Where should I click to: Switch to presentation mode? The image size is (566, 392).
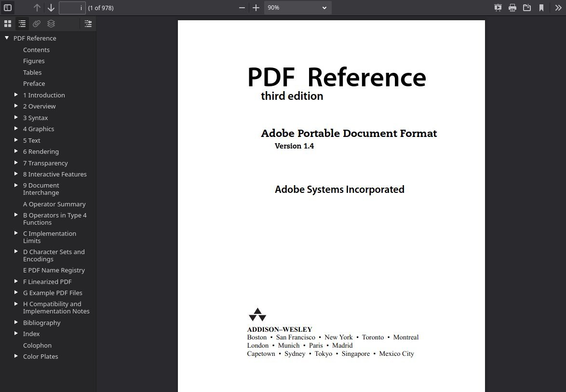498,8
